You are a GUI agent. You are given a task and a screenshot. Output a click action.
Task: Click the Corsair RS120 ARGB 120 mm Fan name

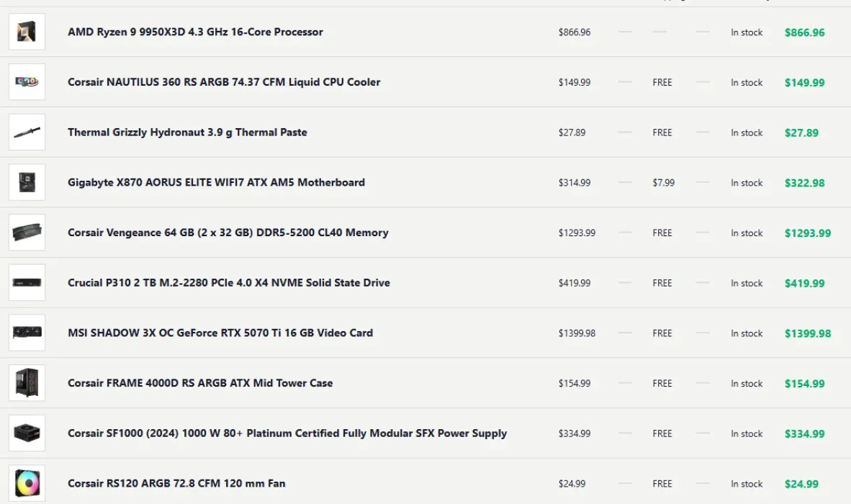pyautogui.click(x=176, y=483)
